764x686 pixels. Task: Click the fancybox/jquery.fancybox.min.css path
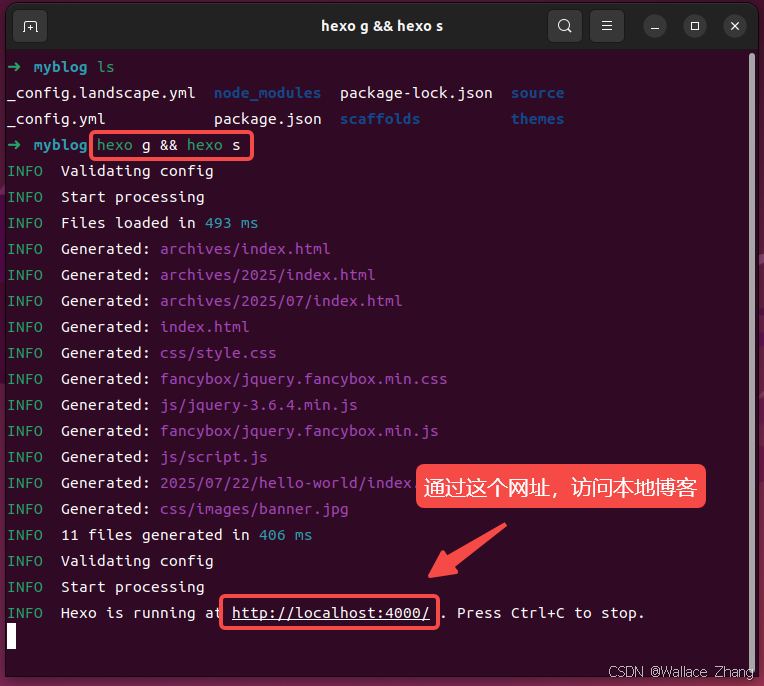point(304,379)
